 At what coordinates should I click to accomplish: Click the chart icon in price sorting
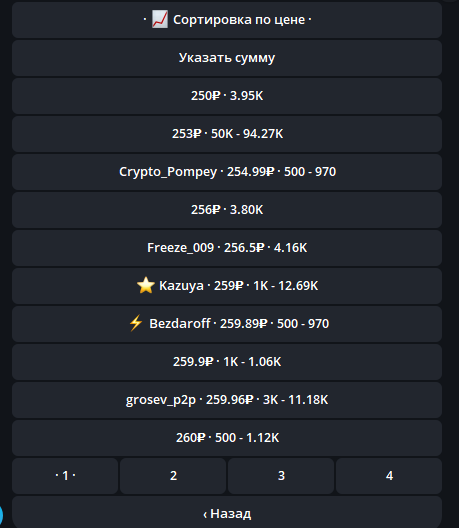point(159,20)
